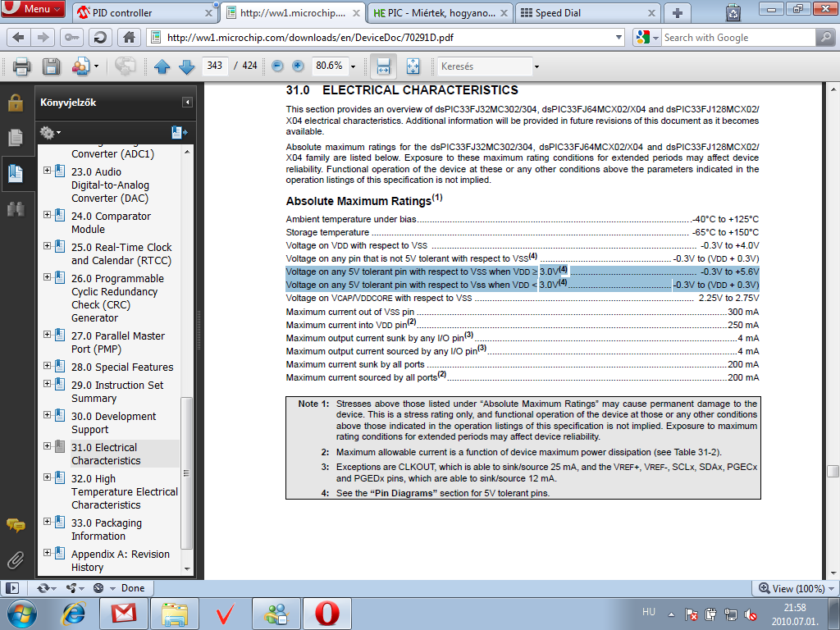Click the bookmarks panel scrollbar thumb
Image resolution: width=840 pixels, height=630 pixels.
(186, 473)
